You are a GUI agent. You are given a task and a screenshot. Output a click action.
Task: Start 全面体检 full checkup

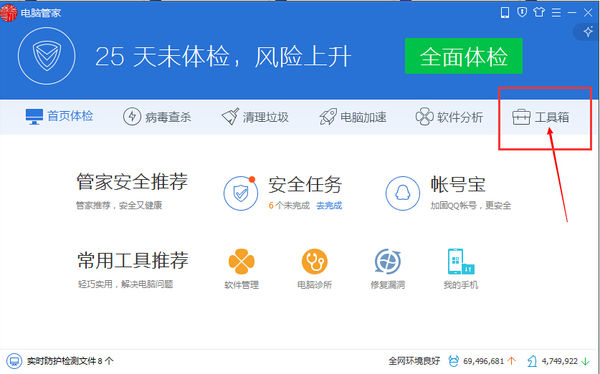click(463, 56)
